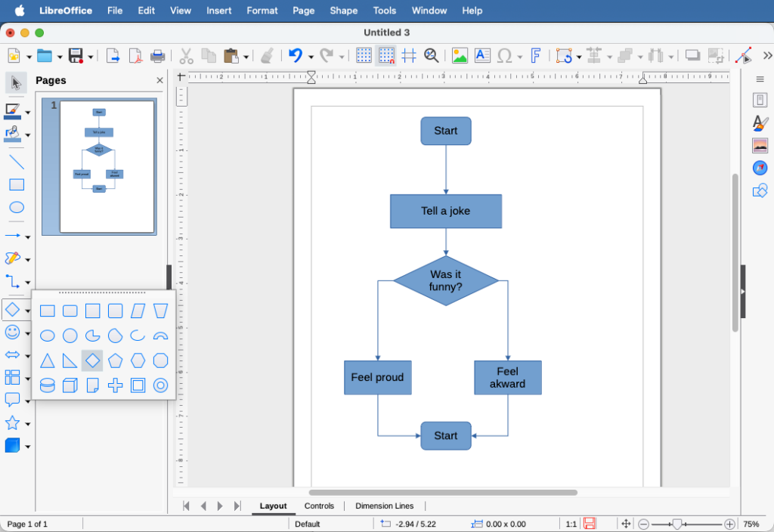Open the Gallery panel on the right sidebar
The height and width of the screenshot is (532, 774).
760,145
